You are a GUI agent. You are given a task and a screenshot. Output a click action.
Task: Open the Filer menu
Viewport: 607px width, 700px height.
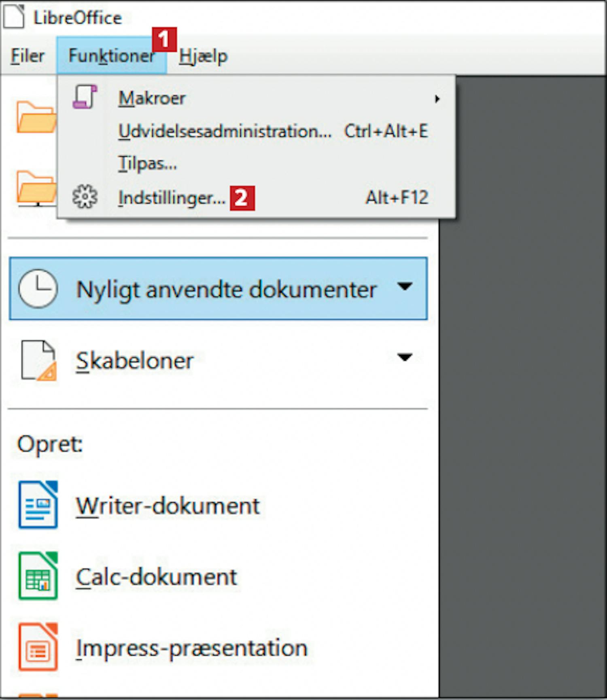(28, 56)
